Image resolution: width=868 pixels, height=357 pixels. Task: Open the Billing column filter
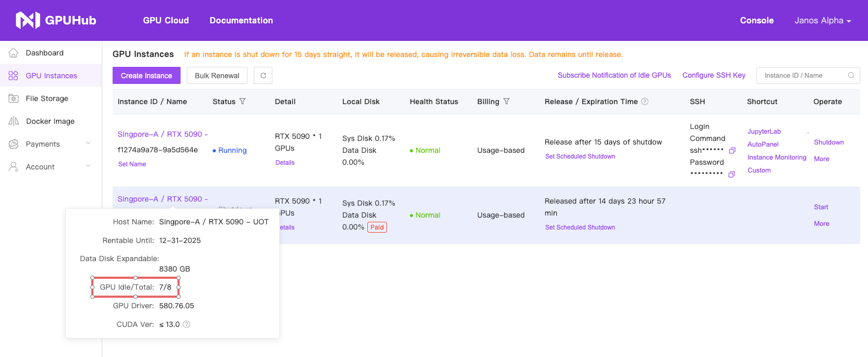point(506,102)
